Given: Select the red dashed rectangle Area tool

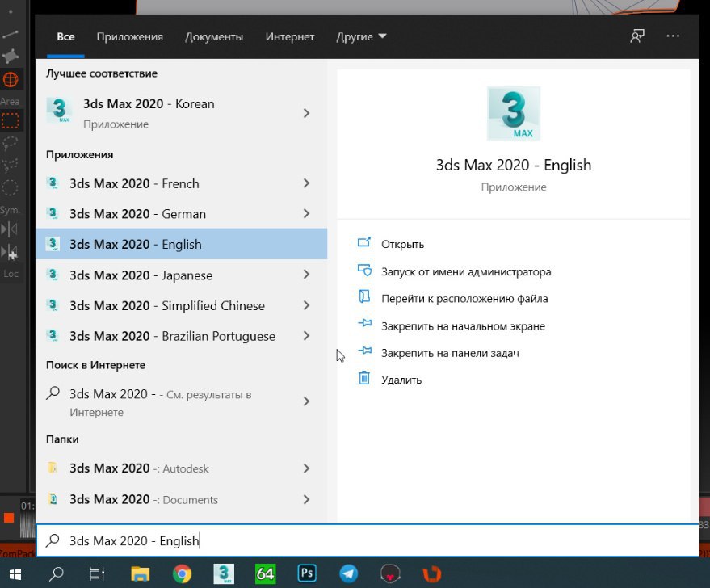Looking at the screenshot, I should [10, 120].
